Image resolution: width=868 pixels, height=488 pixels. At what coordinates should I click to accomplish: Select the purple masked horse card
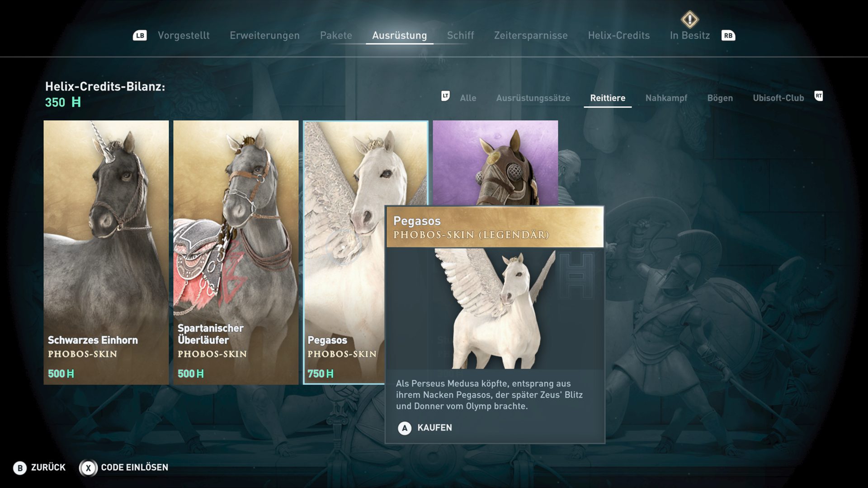coord(495,163)
